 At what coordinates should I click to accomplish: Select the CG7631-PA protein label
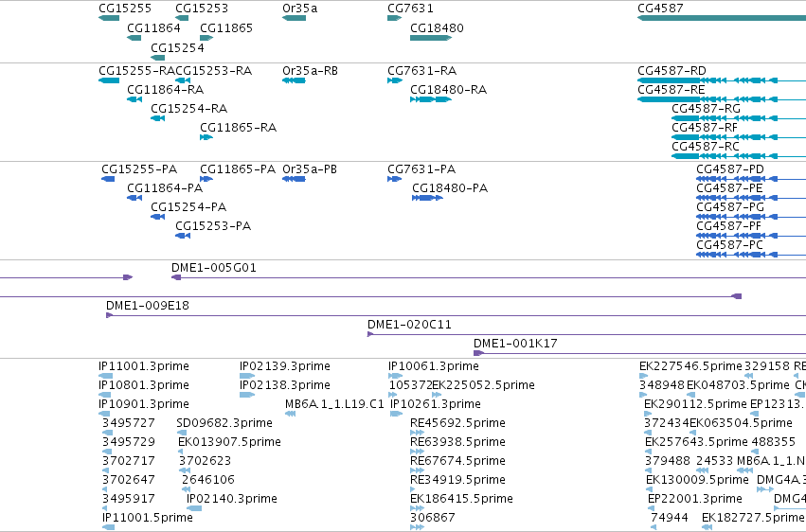pyautogui.click(x=421, y=168)
